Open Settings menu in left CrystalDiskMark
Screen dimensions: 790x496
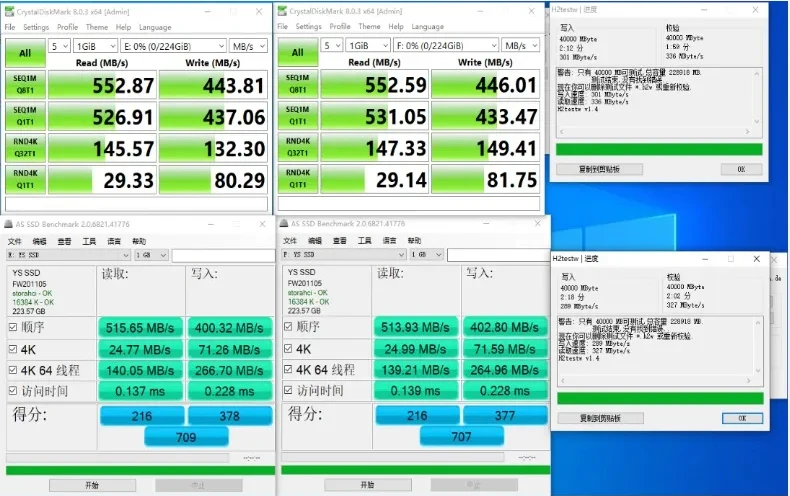point(36,27)
